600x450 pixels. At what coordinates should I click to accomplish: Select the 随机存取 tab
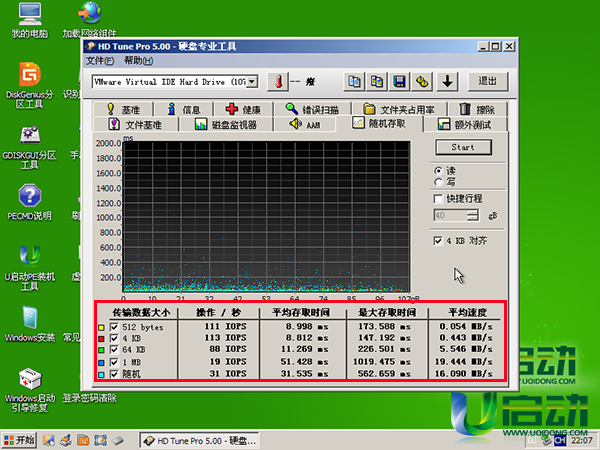click(x=379, y=123)
